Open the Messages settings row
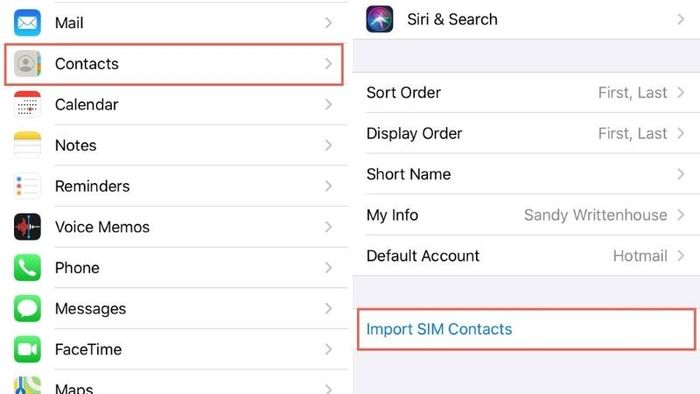This screenshot has width=700, height=394. tap(176, 308)
